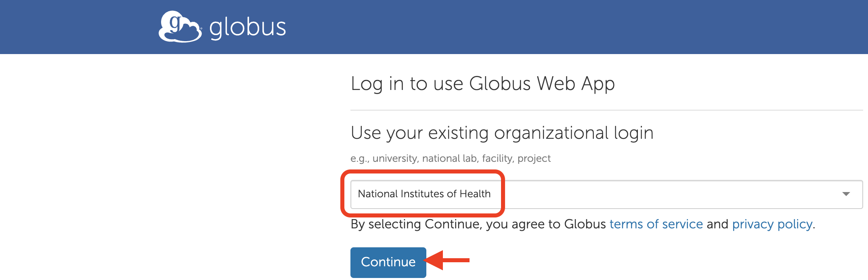Click the horizontal divider below the main heading
Screen dimensions: 868x280
pos(606,110)
